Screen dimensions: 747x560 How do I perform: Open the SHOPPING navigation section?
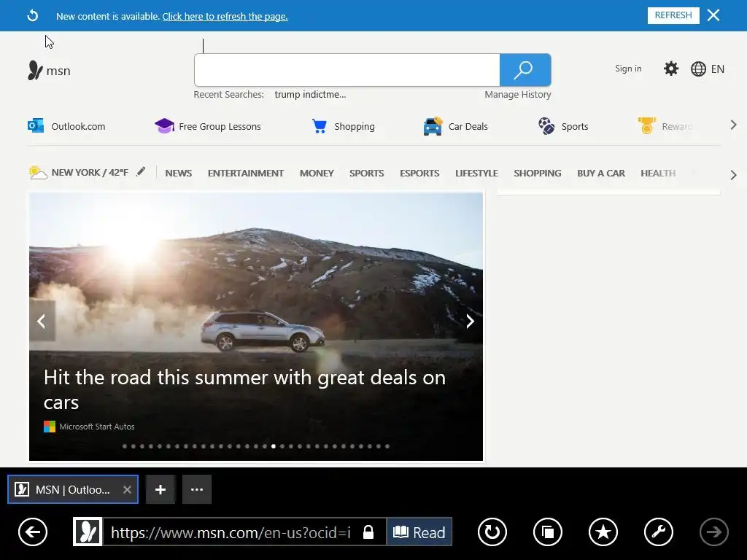tap(538, 174)
